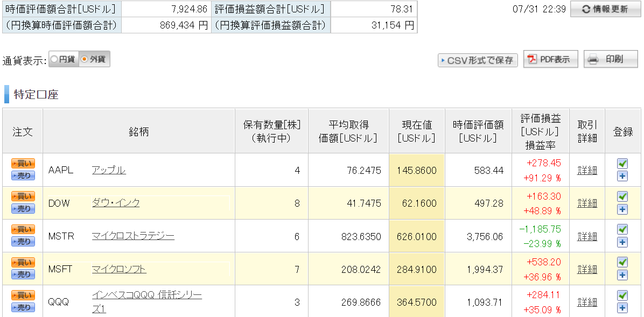
Task: Click the QQQ ticker symbol
Action: (x=58, y=302)
